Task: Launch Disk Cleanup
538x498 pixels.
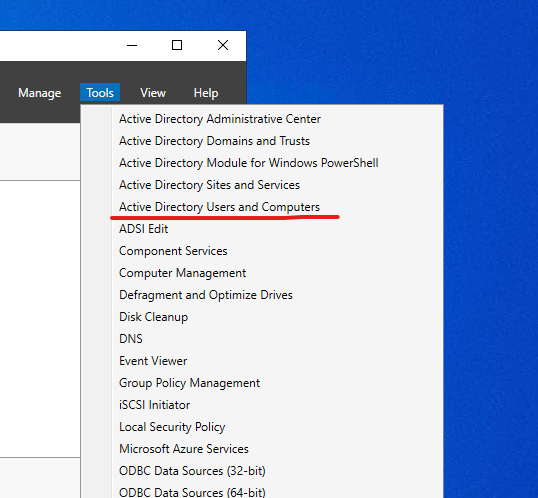Action: pos(153,317)
